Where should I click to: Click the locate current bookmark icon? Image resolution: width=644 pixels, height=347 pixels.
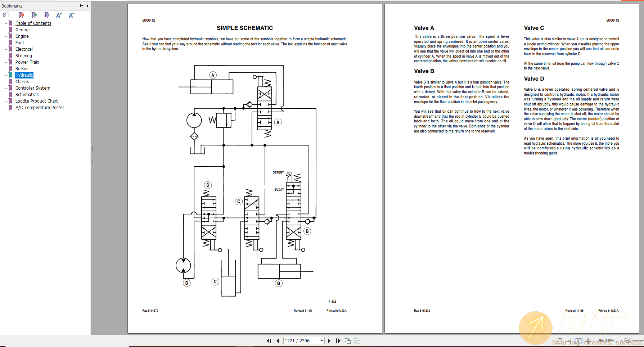[x=47, y=15]
